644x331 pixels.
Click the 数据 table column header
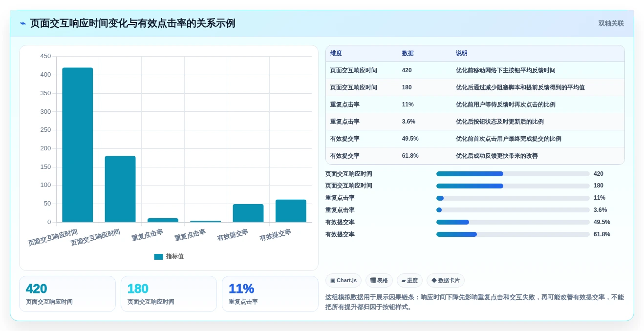[425, 54]
